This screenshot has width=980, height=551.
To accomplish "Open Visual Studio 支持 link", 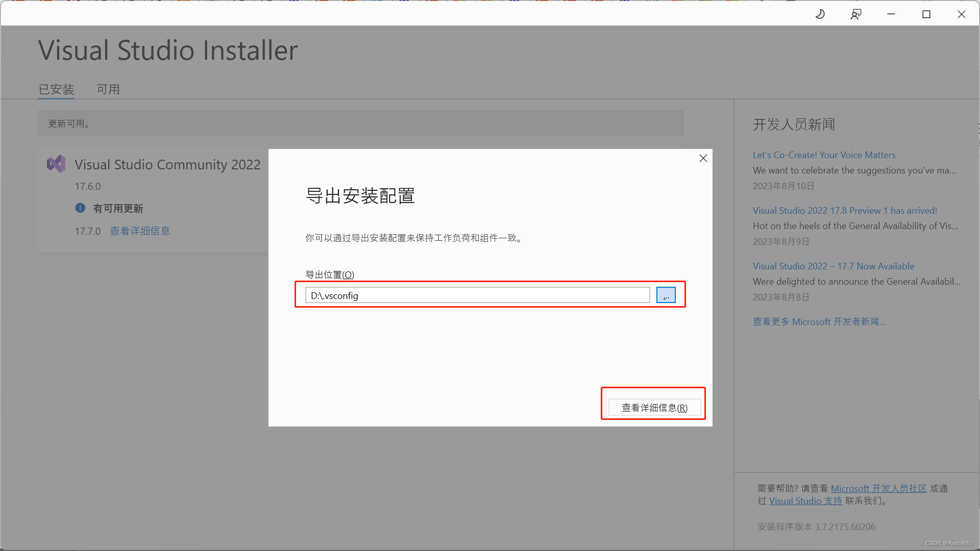I will point(805,500).
